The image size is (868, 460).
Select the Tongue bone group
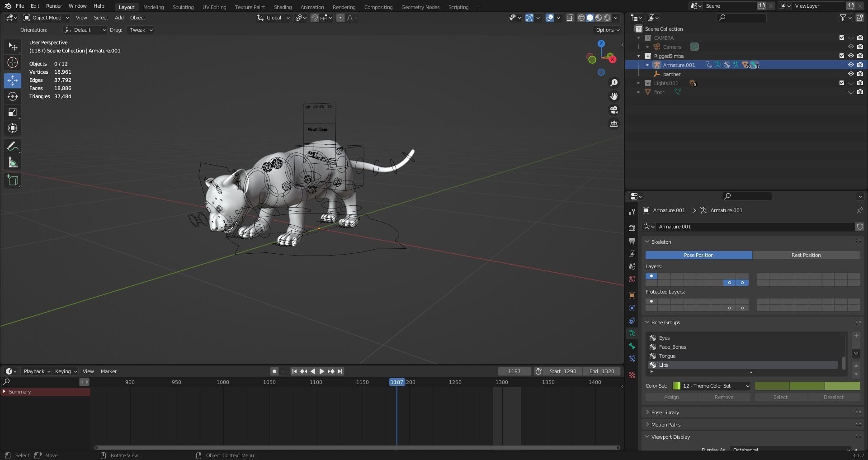click(x=744, y=356)
